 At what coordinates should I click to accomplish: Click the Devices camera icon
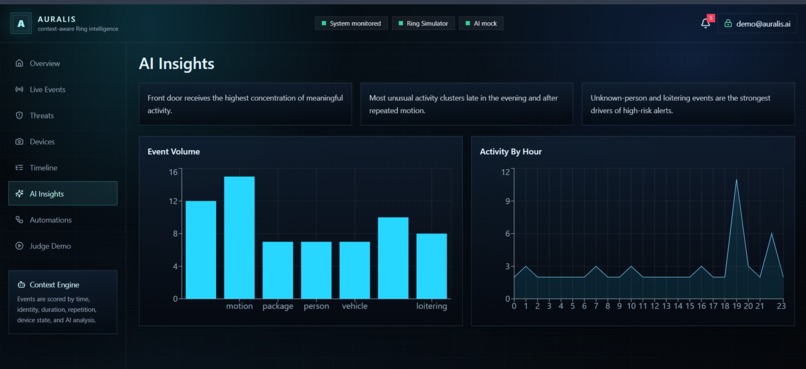point(20,142)
